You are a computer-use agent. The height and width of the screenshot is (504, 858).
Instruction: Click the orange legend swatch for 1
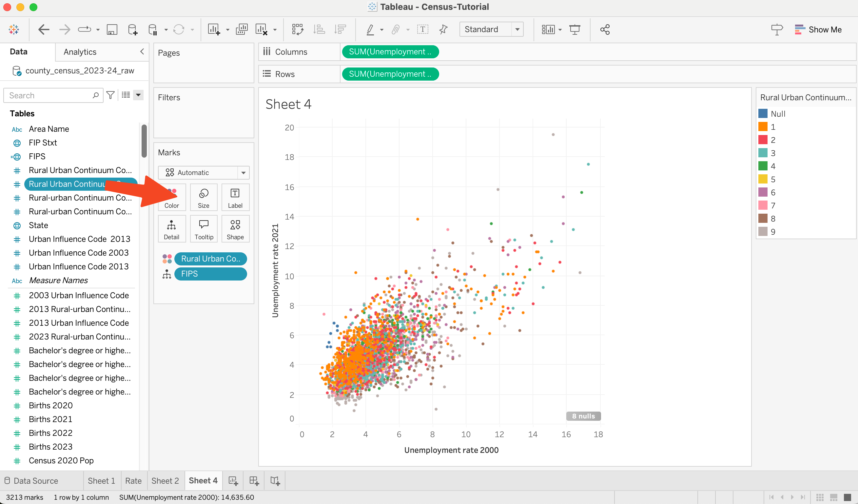763,127
